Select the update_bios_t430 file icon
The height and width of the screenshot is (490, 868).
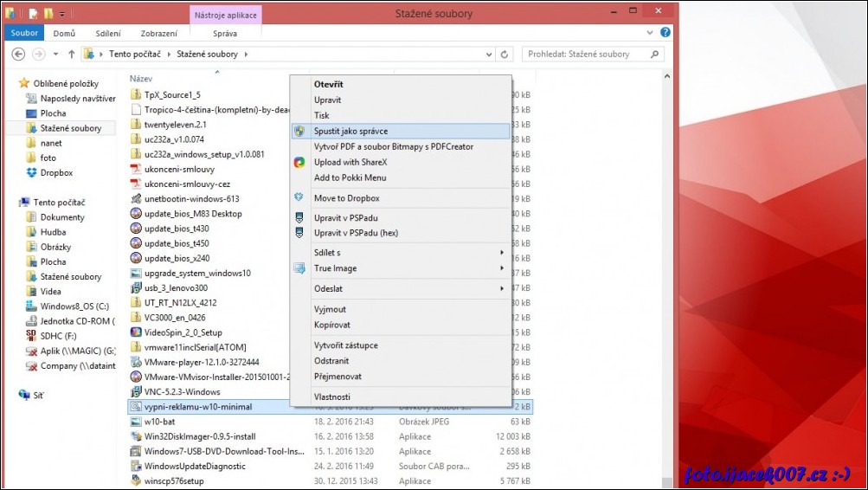pyautogui.click(x=136, y=229)
